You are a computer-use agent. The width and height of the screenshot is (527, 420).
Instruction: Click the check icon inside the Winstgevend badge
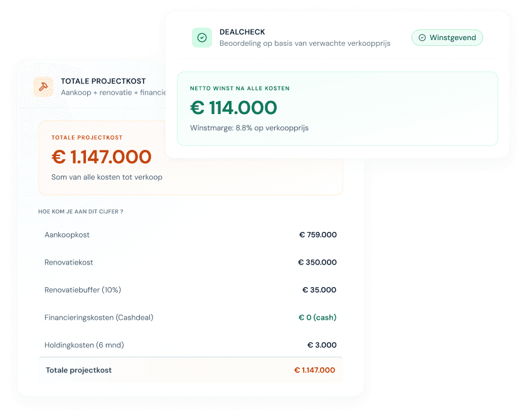pyautogui.click(x=422, y=38)
